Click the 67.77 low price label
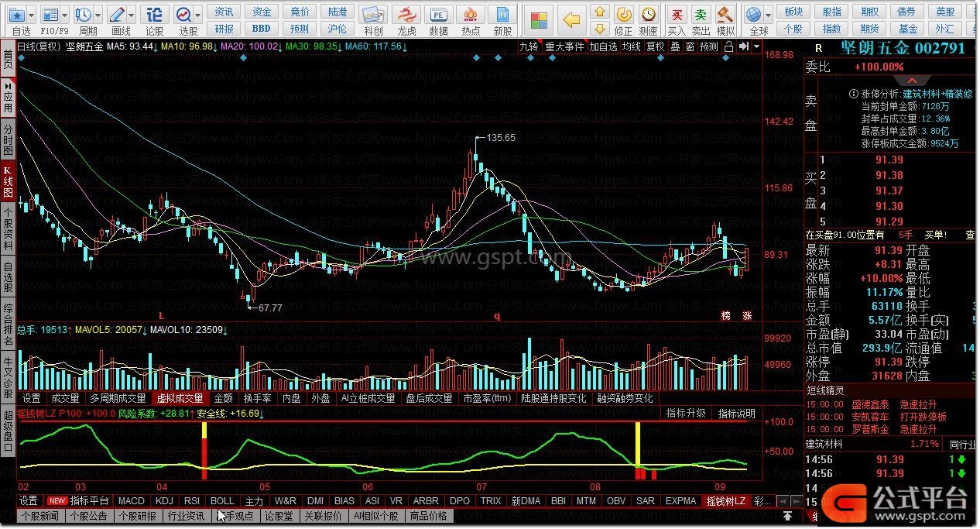980x529 pixels. click(x=270, y=307)
